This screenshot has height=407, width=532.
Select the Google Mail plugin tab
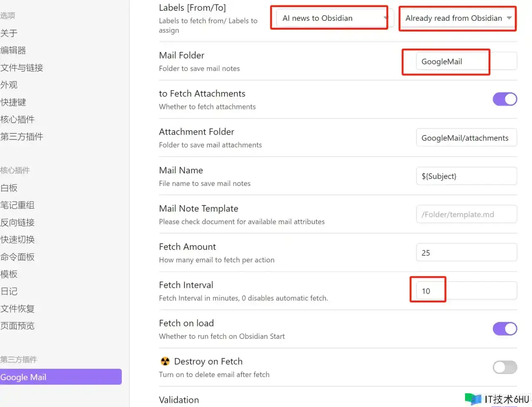click(61, 377)
